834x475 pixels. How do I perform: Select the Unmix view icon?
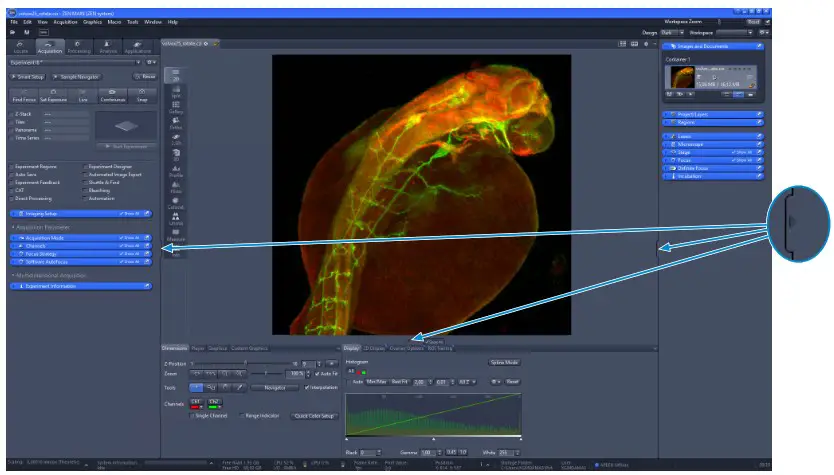pos(176,219)
